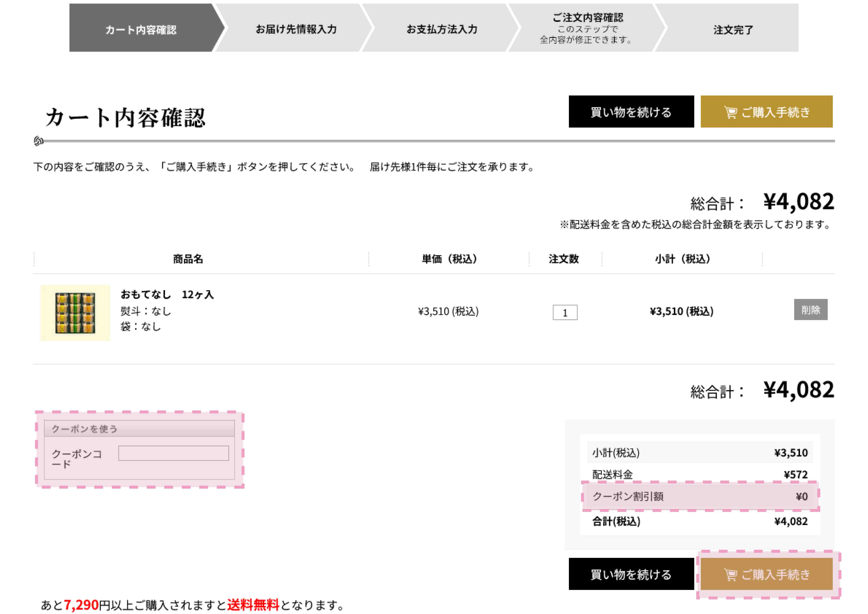This screenshot has width=868, height=614.
Task: Select the お支払方法入力 progress step
Action: (442, 29)
